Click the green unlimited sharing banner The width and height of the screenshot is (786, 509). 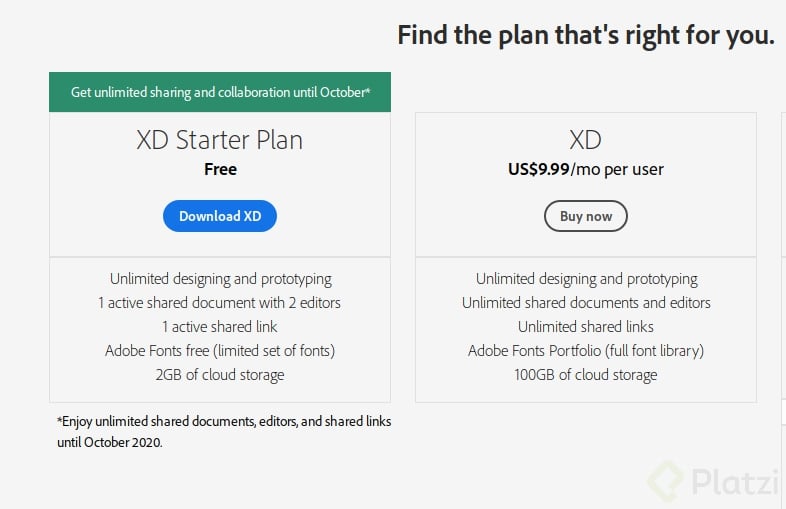[220, 92]
